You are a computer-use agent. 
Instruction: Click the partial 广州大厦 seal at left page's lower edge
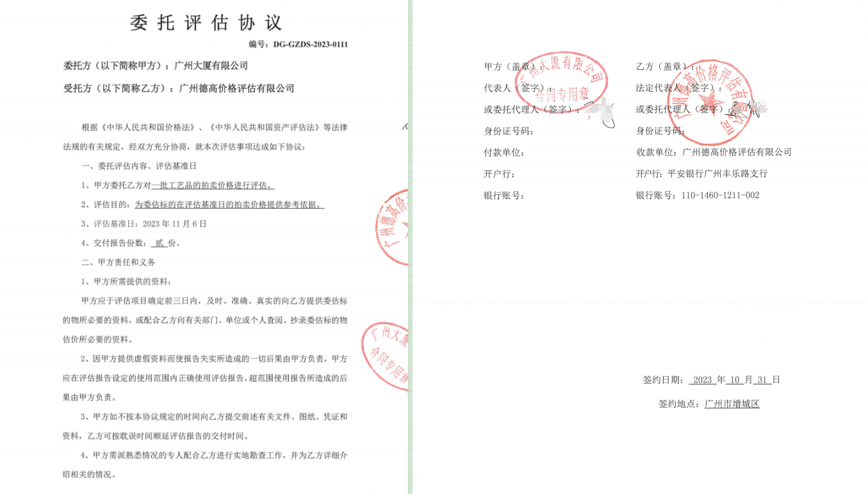(x=386, y=356)
